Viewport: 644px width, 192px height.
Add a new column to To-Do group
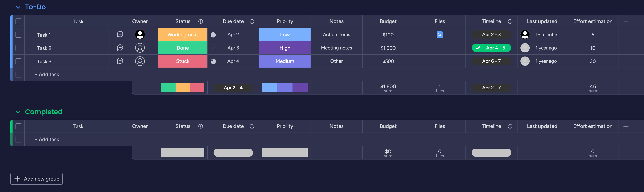pyautogui.click(x=626, y=22)
